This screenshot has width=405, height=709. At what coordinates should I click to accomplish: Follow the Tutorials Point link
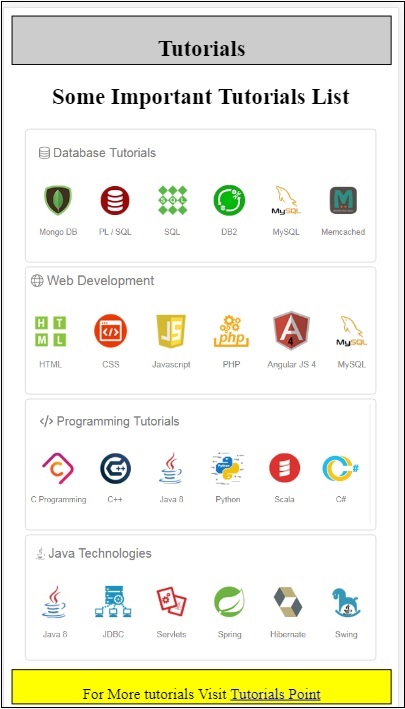pos(276,694)
